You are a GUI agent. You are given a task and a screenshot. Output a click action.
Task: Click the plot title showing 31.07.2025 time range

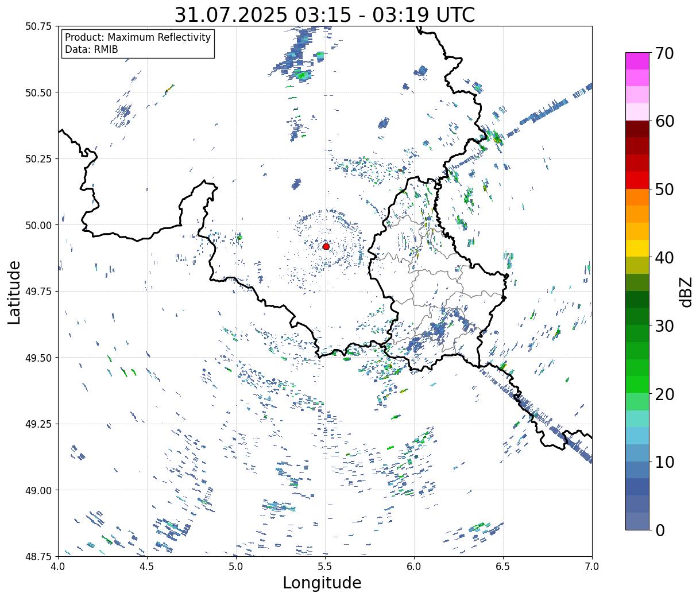[324, 14]
